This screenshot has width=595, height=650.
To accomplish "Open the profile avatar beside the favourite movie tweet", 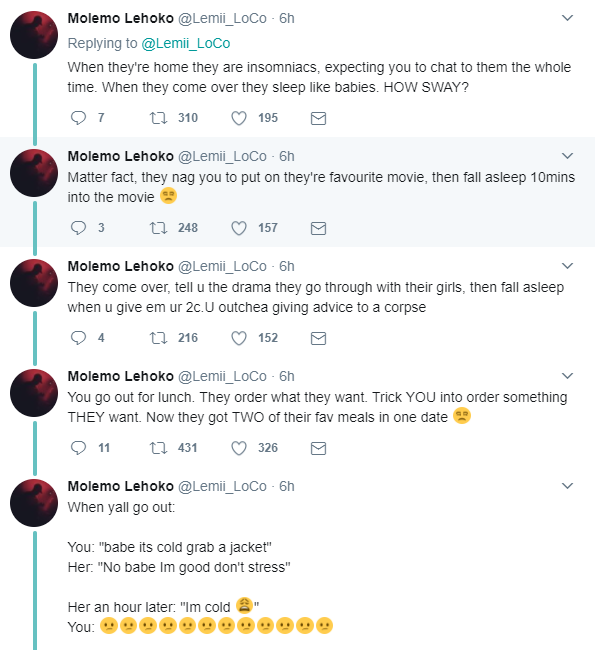I will pos(34,173).
